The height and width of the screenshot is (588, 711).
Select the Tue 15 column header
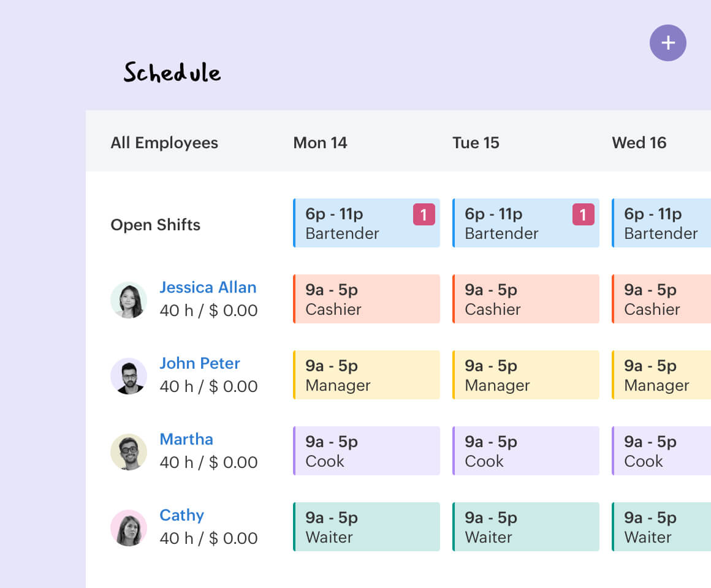pyautogui.click(x=476, y=143)
